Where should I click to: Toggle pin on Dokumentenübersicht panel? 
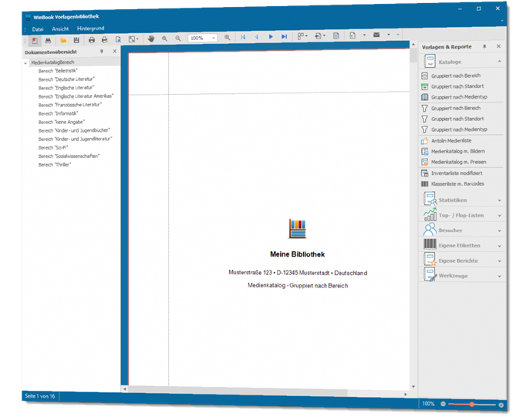coord(103,52)
